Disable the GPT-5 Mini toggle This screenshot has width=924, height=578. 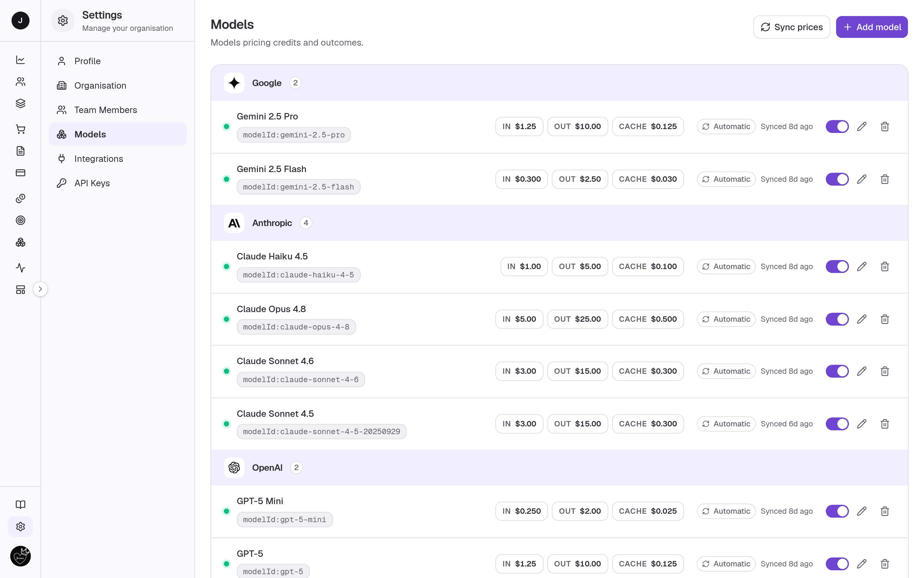(x=837, y=511)
